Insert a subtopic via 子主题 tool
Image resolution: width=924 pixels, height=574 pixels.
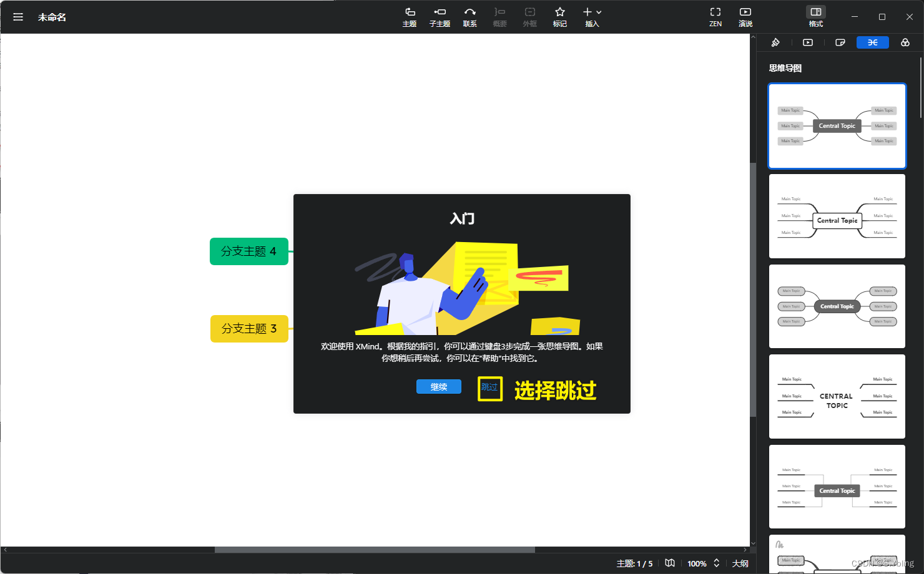click(x=440, y=17)
